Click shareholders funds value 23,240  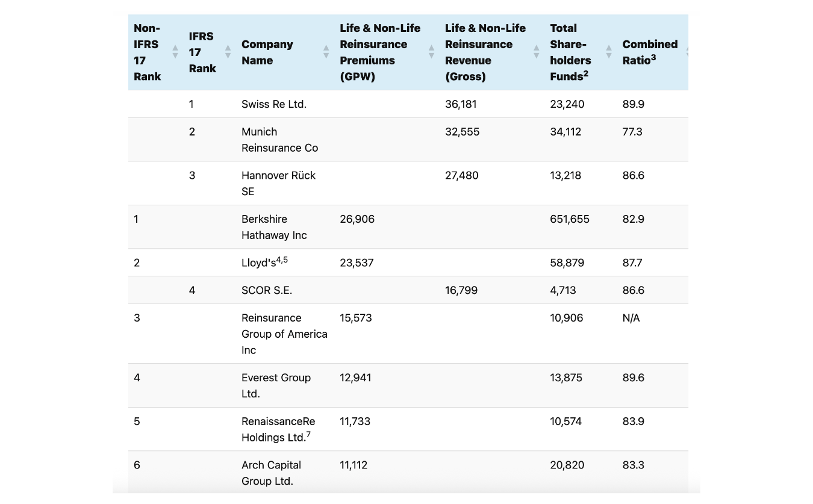click(x=567, y=104)
